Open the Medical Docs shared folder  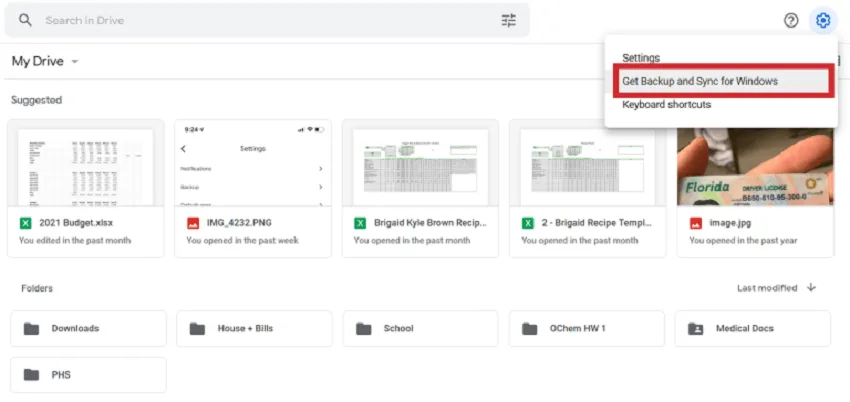pyautogui.click(x=752, y=328)
